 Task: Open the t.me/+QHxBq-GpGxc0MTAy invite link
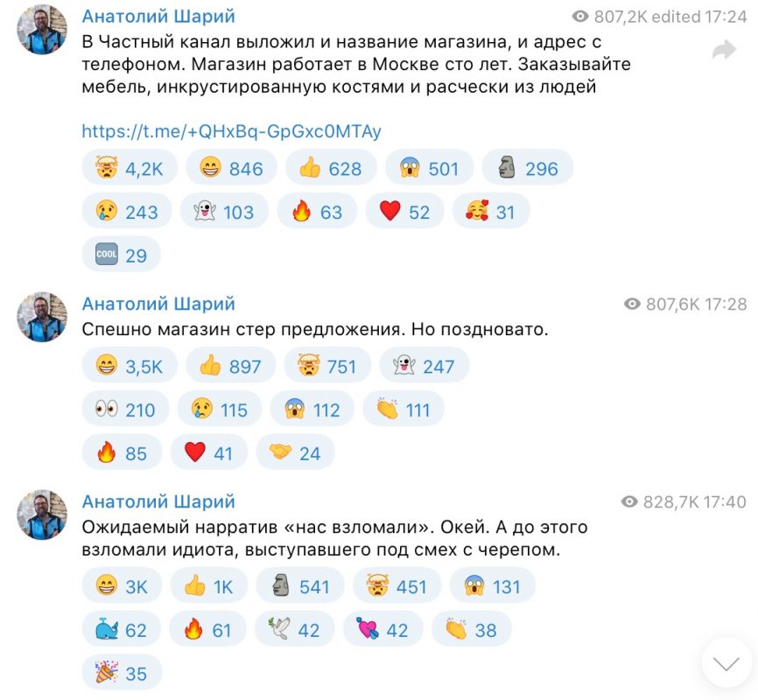click(x=231, y=131)
